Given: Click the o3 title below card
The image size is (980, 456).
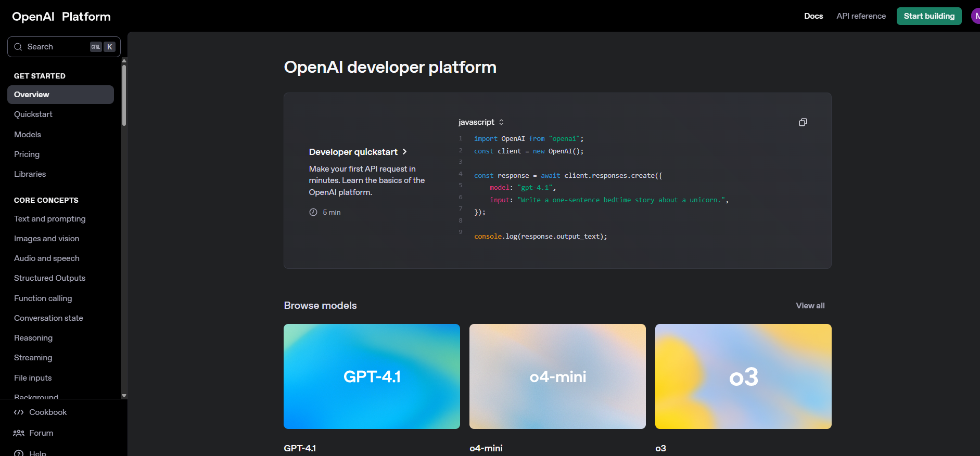Looking at the screenshot, I should [660, 448].
